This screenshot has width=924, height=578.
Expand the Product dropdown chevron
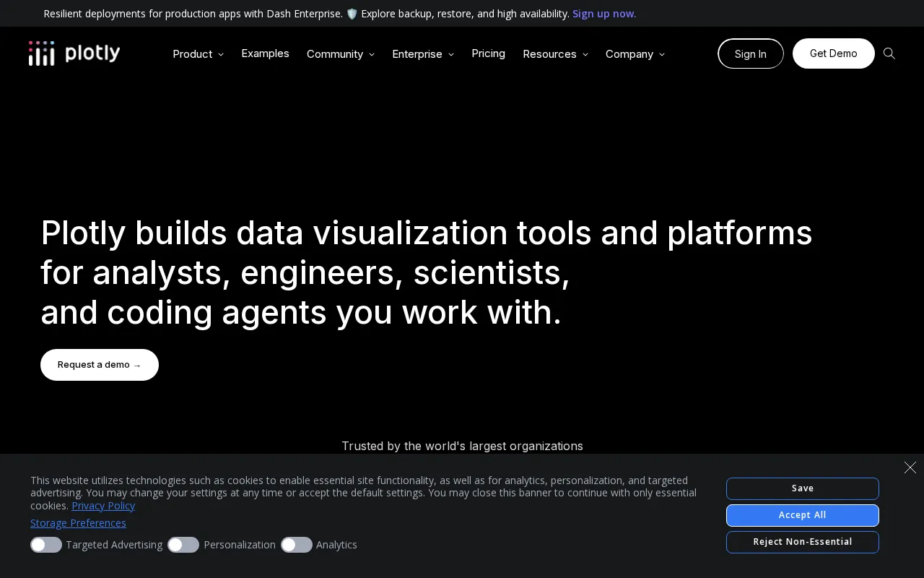pos(221,55)
